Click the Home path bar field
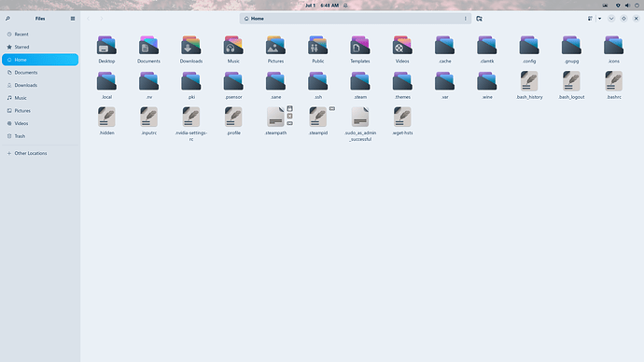Viewport: 644px width, 362px height. coord(356,19)
